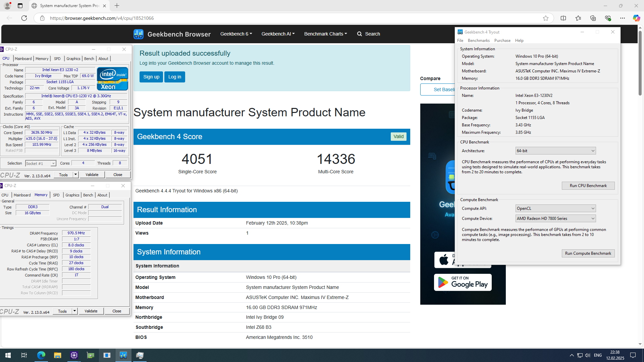The image size is (644, 362).
Task: Open the Geekbench 6 dropdown menu
Action: click(236, 34)
